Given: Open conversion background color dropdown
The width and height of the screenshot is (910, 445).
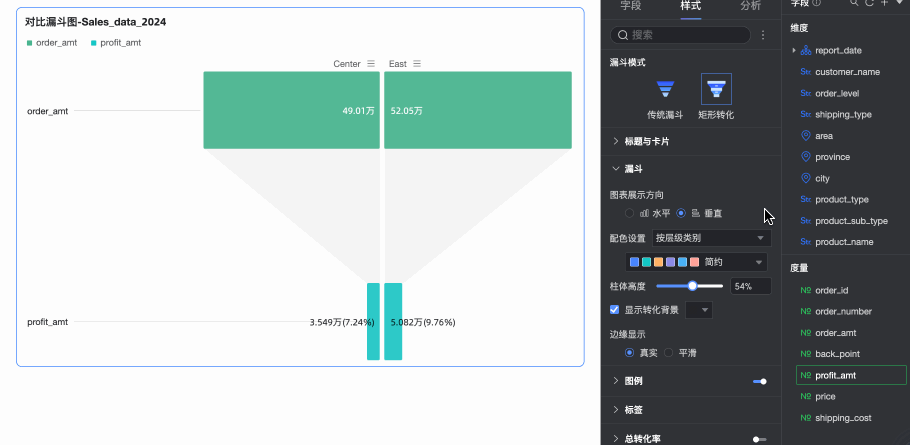Looking at the screenshot, I should [699, 310].
